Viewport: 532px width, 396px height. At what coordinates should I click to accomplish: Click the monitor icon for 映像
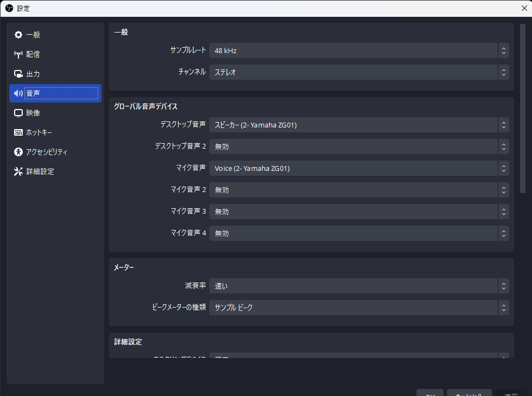pos(18,113)
